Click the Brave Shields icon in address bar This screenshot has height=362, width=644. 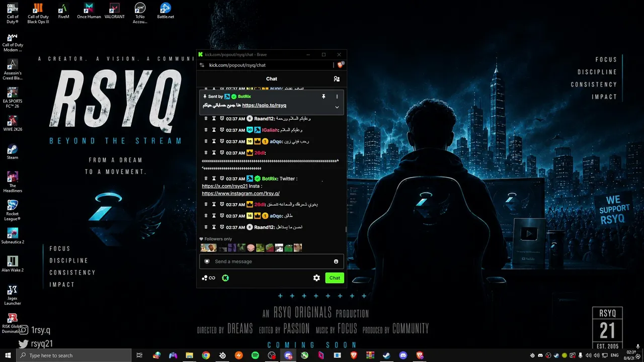340,65
